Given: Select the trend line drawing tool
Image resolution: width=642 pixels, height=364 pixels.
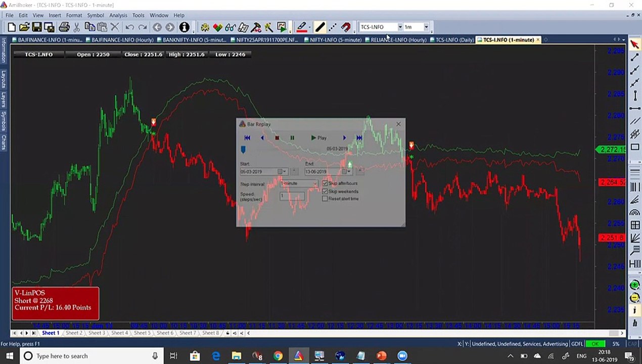Looking at the screenshot, I should (635, 57).
